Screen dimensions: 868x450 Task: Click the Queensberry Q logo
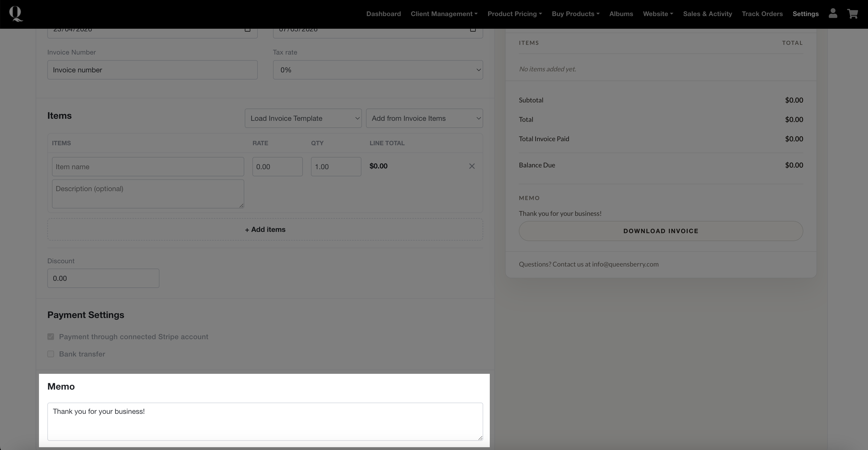tap(16, 14)
